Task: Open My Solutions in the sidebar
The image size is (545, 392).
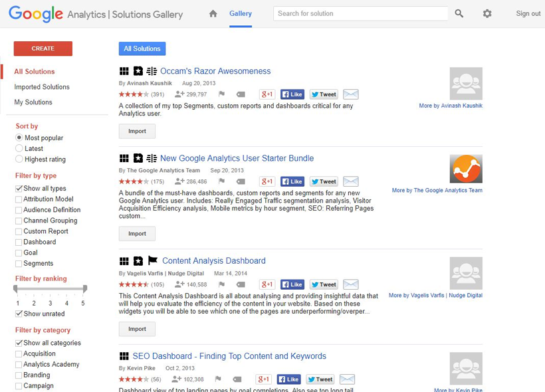Action: tap(33, 102)
